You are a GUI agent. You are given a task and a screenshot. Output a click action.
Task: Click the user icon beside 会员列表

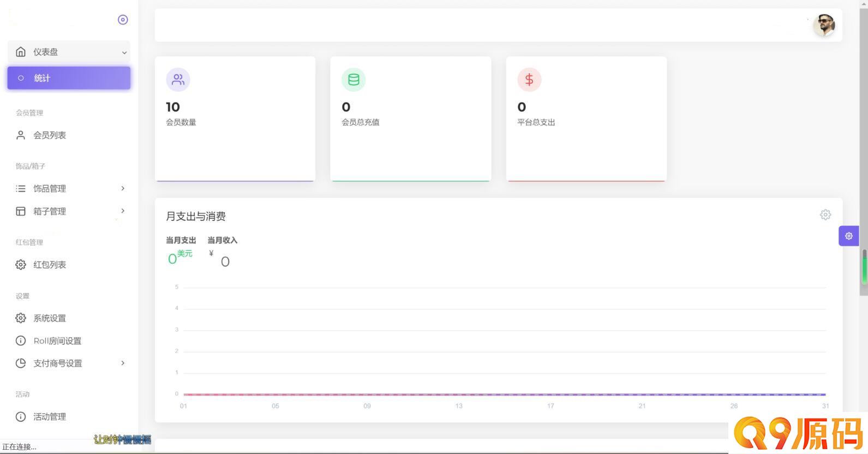21,135
